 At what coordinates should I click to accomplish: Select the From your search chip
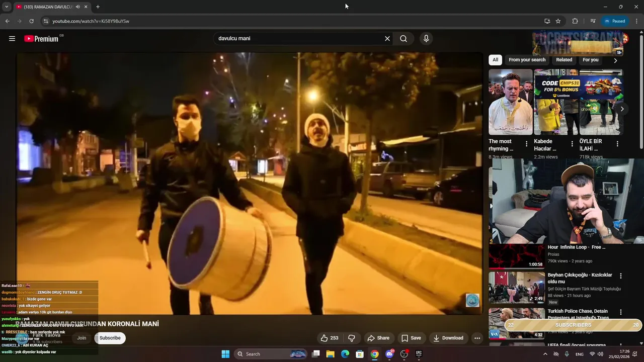(x=527, y=60)
